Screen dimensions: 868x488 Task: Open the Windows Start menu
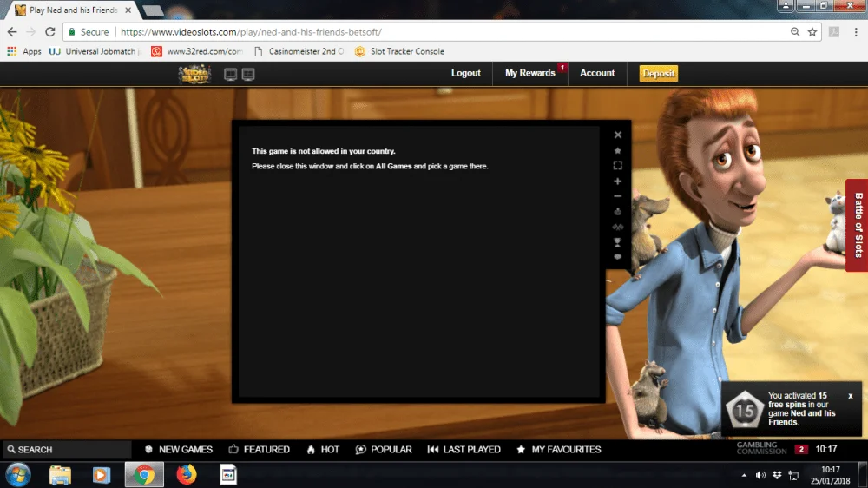coord(17,475)
